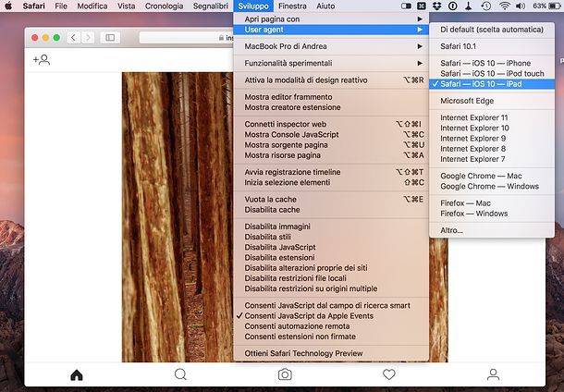Viewport: 564px width, 392px height.
Task: Click the Safari address bar
Action: pyautogui.click(x=185, y=38)
